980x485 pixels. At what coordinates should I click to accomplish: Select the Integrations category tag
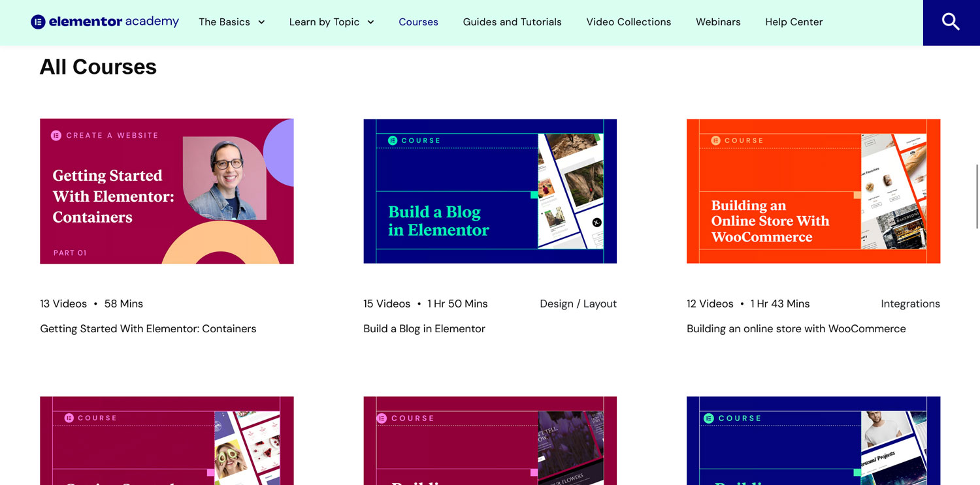[x=909, y=304]
